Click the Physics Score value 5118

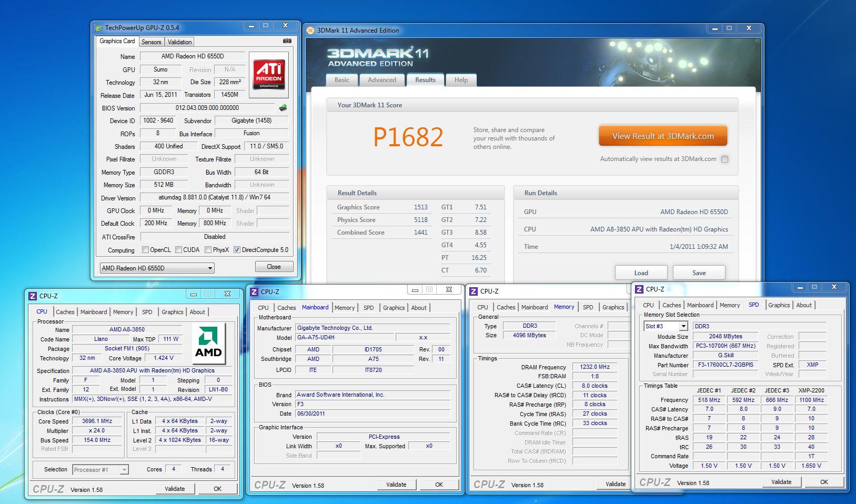(x=420, y=220)
